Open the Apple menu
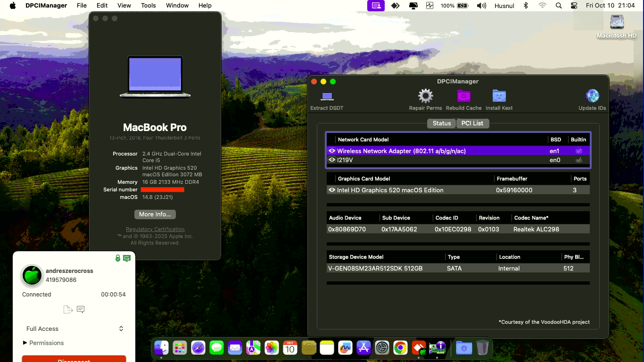This screenshot has height=362, width=644. tap(13, 6)
